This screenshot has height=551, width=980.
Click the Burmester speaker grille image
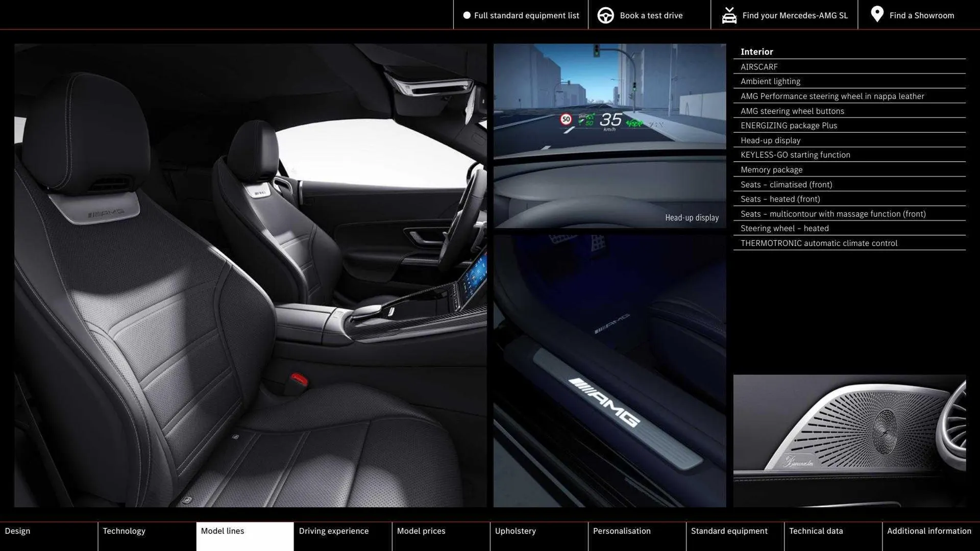[849, 441]
